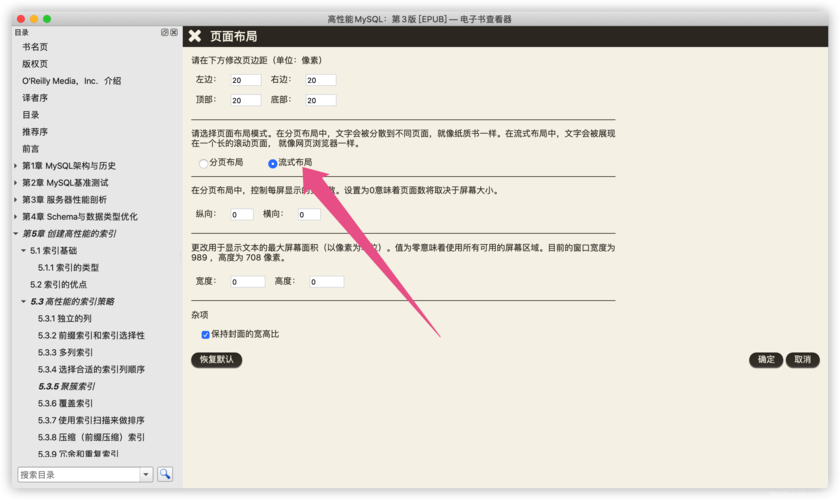Go to 5.2 索引的优点

pos(58,285)
